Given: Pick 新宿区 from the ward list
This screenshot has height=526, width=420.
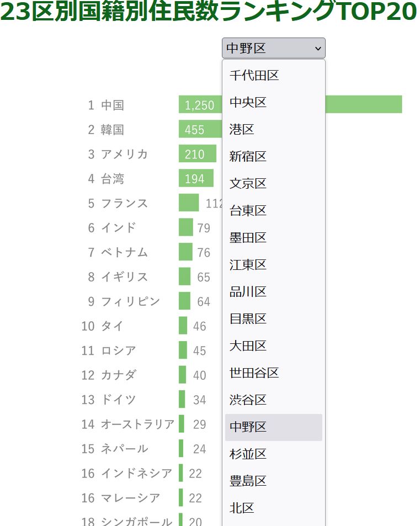Looking at the screenshot, I should point(273,157).
